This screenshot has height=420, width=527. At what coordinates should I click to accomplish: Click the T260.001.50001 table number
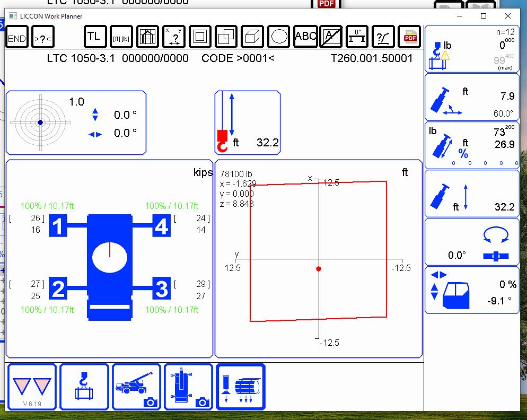[x=372, y=58]
